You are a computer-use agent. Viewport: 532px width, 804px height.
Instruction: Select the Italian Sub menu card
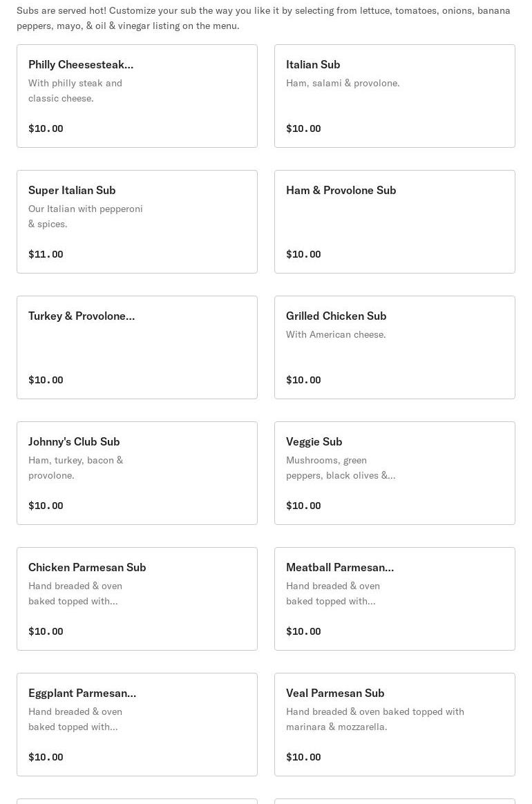(x=395, y=96)
